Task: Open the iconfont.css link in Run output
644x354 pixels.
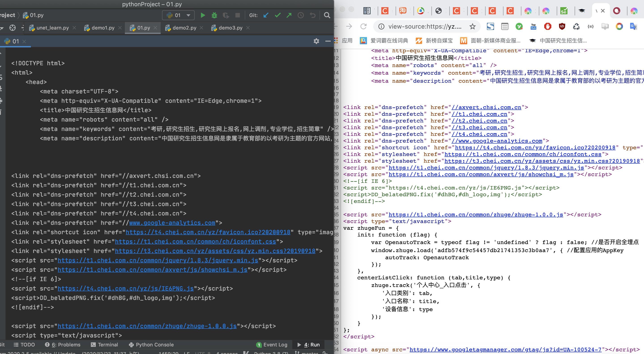Action: [196, 241]
